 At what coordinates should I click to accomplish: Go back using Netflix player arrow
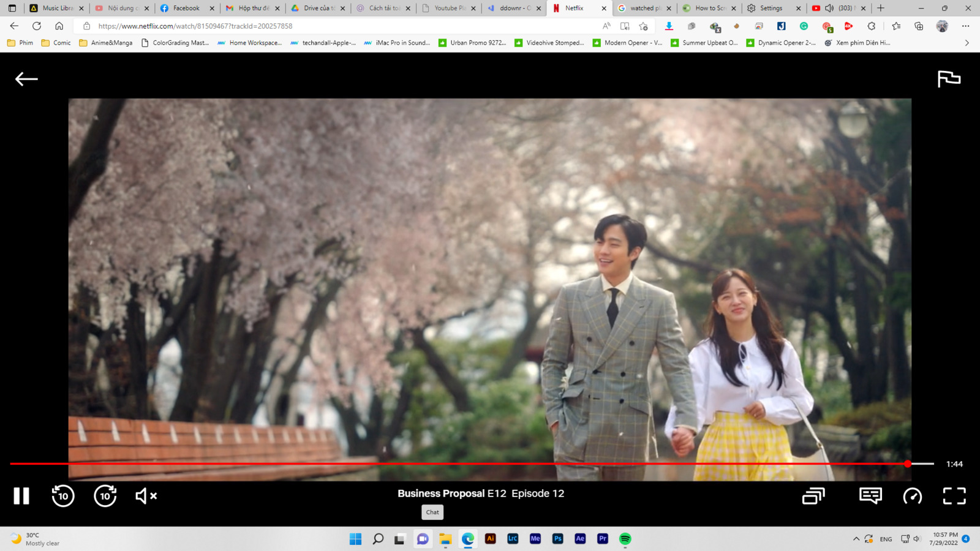26,79
